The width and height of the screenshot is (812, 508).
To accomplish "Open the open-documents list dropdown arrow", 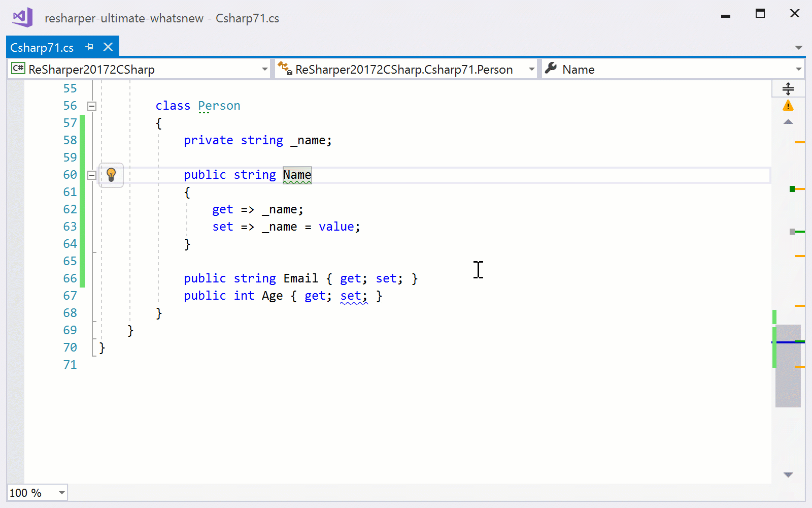I will [799, 47].
